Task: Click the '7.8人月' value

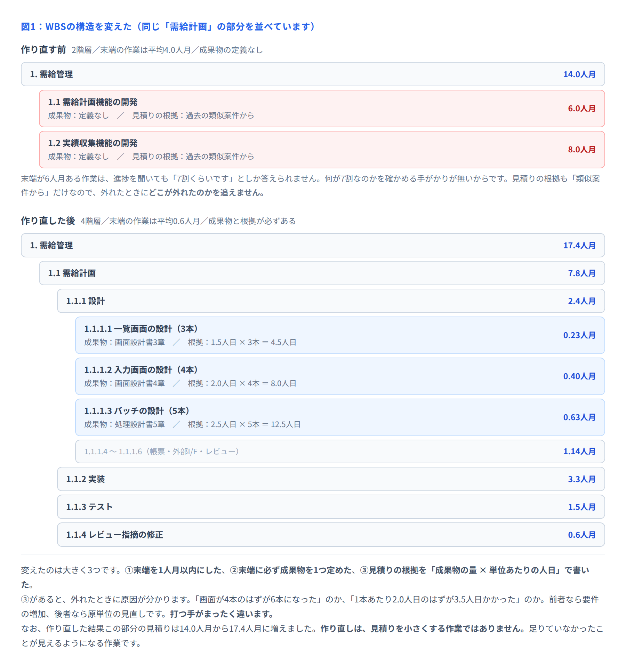Action: [x=582, y=273]
